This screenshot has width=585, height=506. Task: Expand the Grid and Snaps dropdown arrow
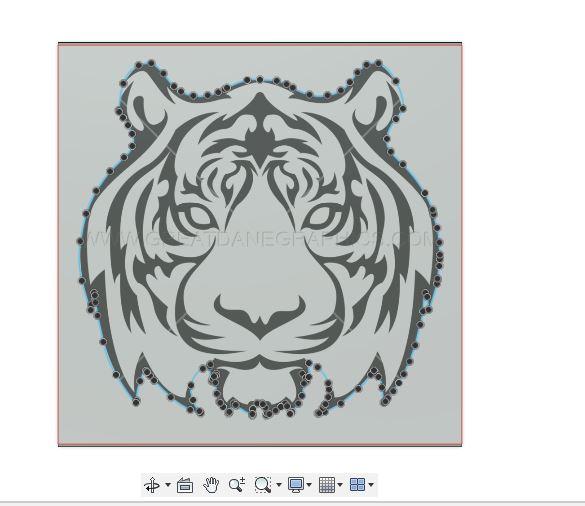pos(340,485)
